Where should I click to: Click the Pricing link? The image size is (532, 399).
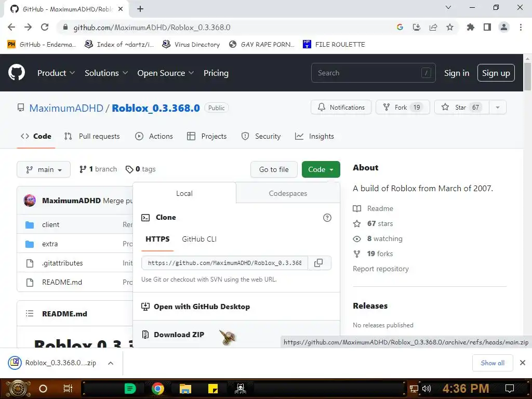coord(216,73)
